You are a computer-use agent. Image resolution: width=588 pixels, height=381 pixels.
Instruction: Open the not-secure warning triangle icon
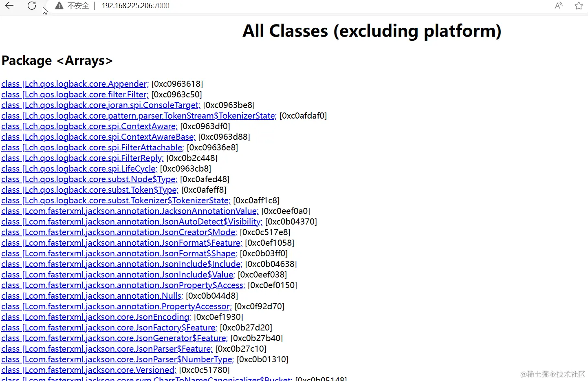pyautogui.click(x=59, y=6)
